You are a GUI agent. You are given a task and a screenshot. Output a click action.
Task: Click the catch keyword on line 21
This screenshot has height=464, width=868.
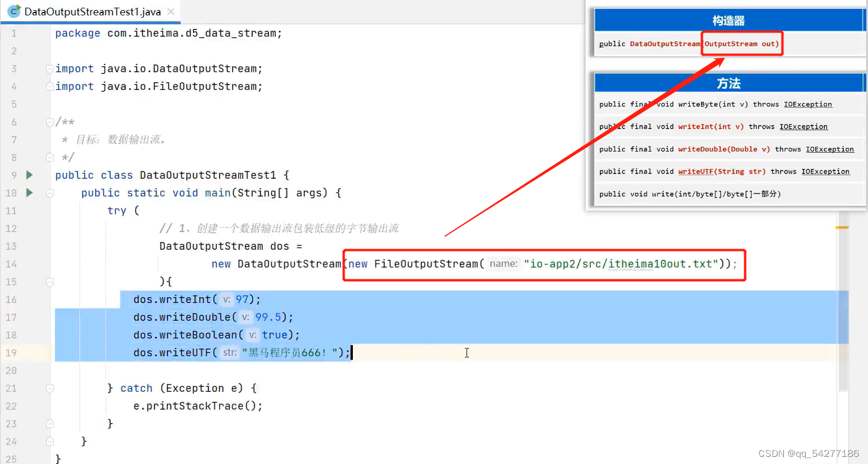click(x=136, y=388)
